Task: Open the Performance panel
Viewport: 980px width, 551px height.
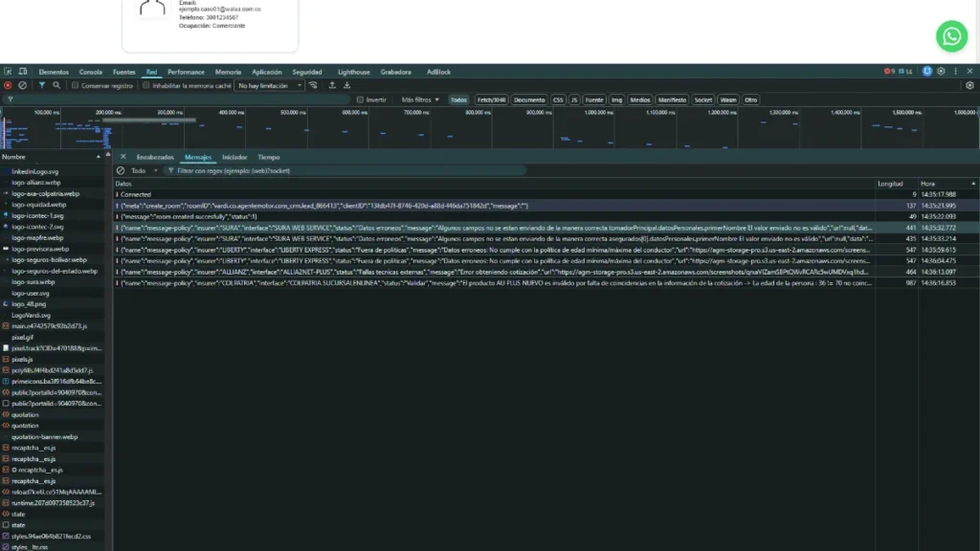Action: 186,72
